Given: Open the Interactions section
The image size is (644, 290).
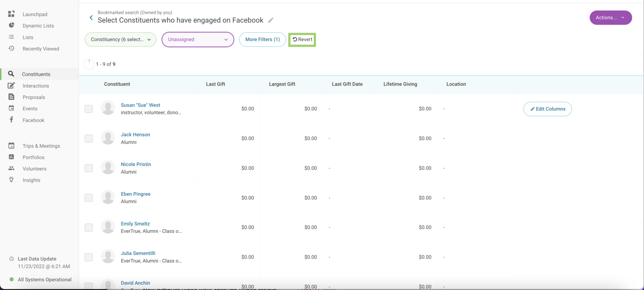Looking at the screenshot, I should point(36,86).
